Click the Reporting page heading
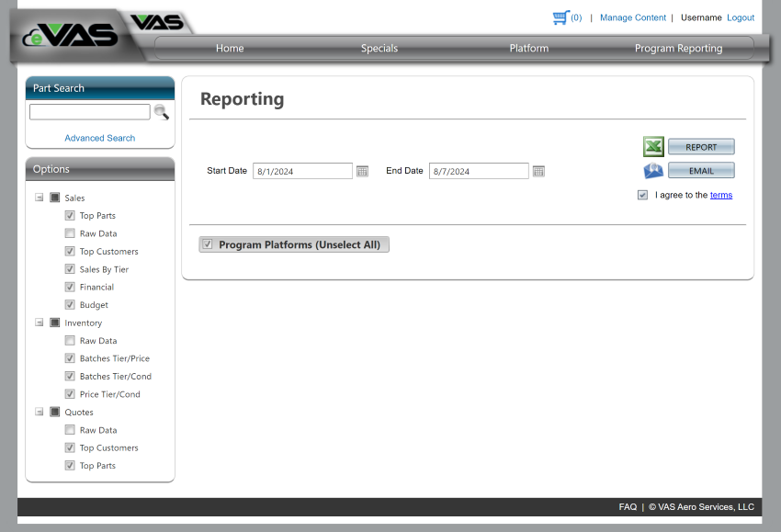This screenshot has width=781, height=532. (242, 98)
